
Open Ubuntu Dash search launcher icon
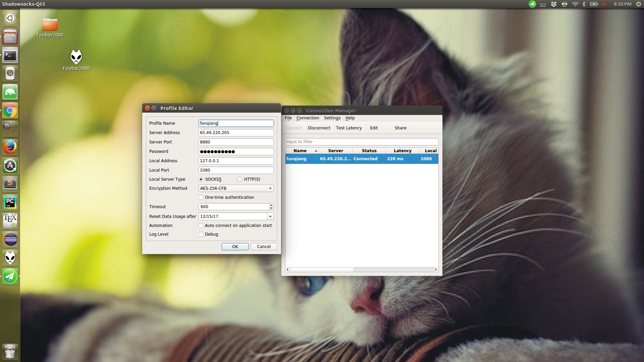coord(10,18)
